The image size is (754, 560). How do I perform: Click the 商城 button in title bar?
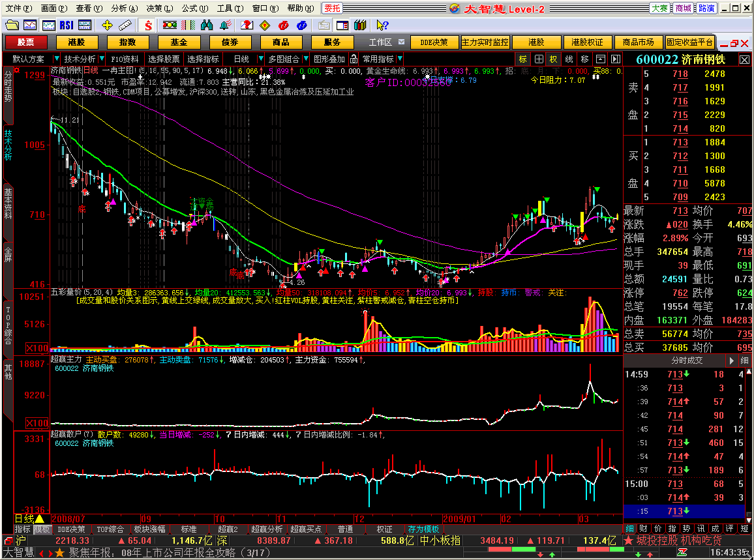(x=683, y=8)
